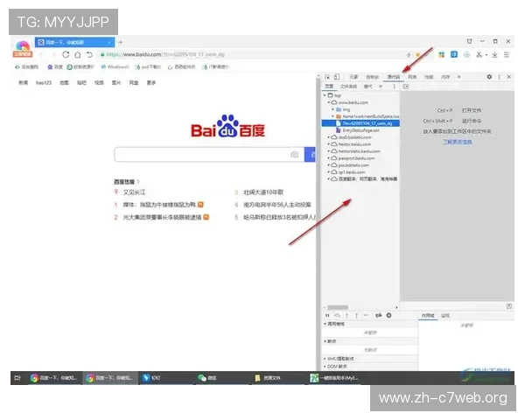Reload the page with the refresh icon
Image resolution: width=525 pixels, height=420 pixels.
coord(65,53)
